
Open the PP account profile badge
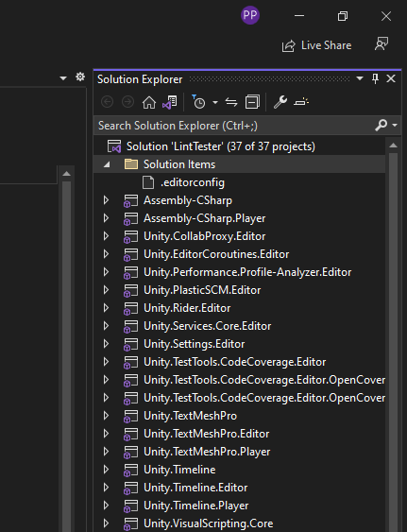[250, 15]
